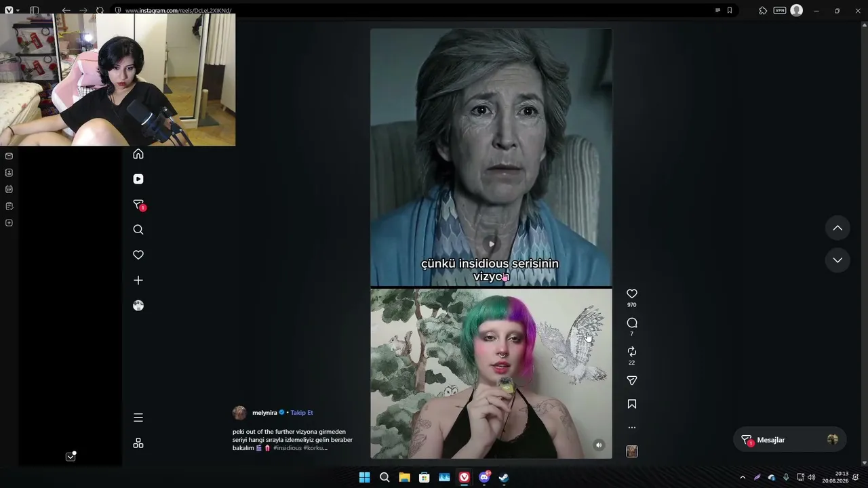Go to the next reel
Viewport: 868px width, 488px height.
click(x=837, y=260)
